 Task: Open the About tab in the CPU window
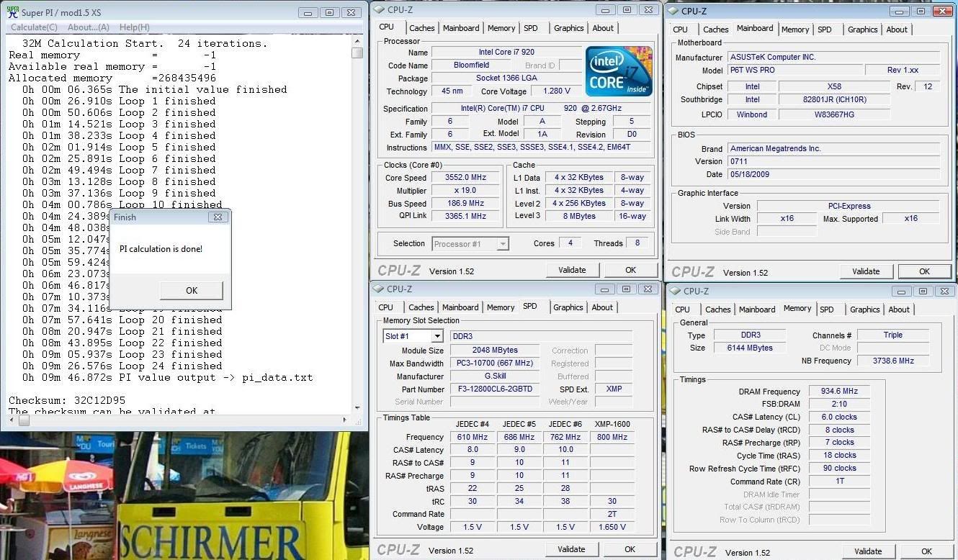click(x=603, y=28)
